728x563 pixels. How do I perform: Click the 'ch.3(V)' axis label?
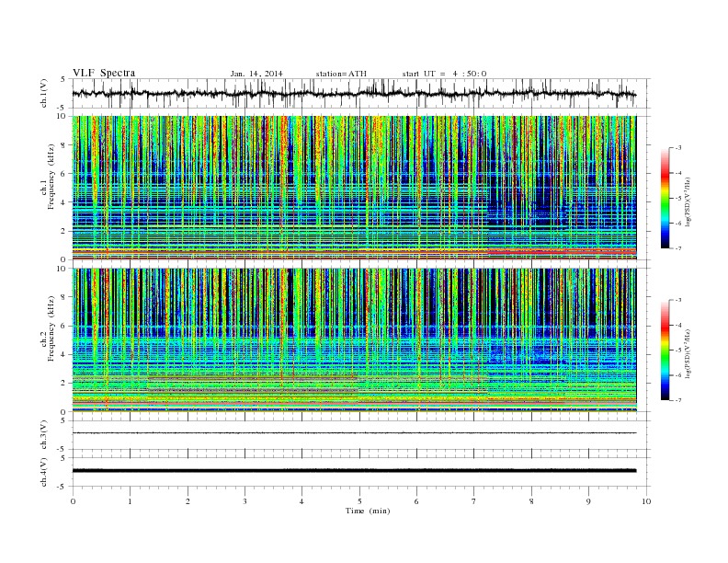pos(44,435)
